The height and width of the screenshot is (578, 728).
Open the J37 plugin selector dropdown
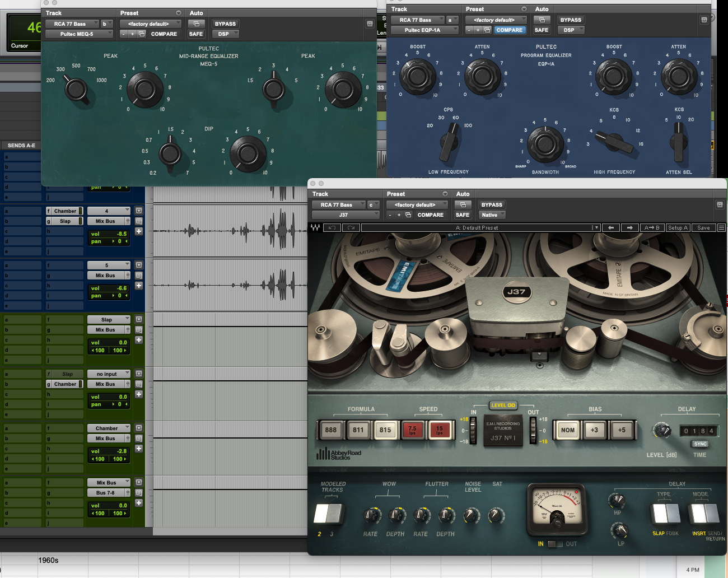tap(346, 215)
